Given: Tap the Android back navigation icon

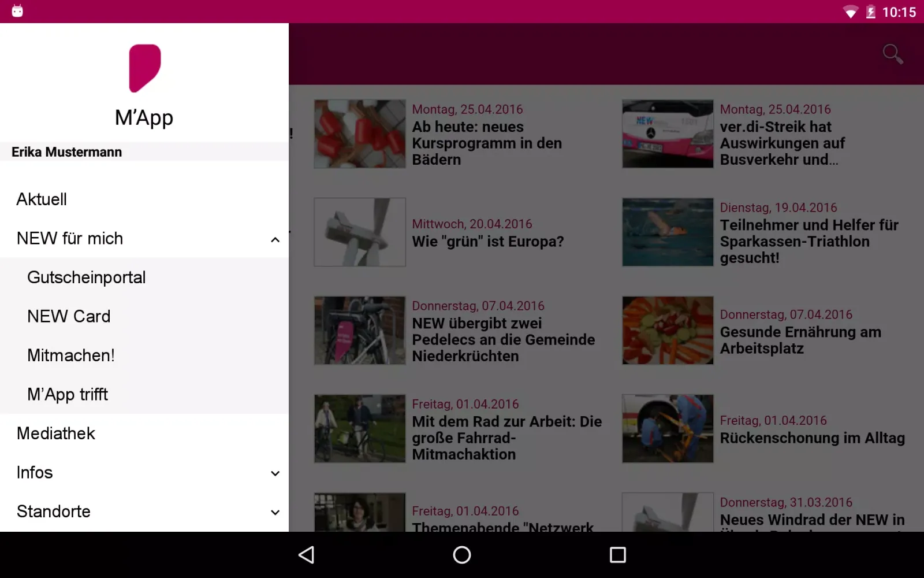Looking at the screenshot, I should pyautogui.click(x=306, y=555).
